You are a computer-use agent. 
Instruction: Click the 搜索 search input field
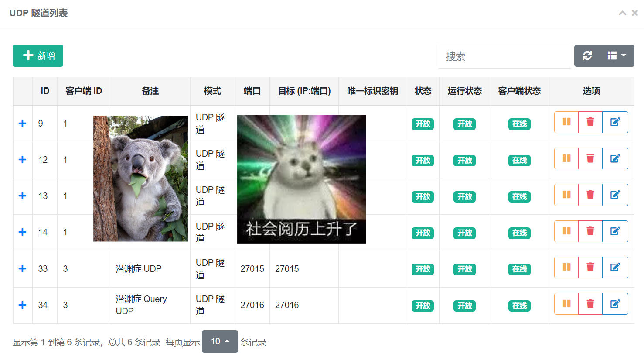point(504,57)
